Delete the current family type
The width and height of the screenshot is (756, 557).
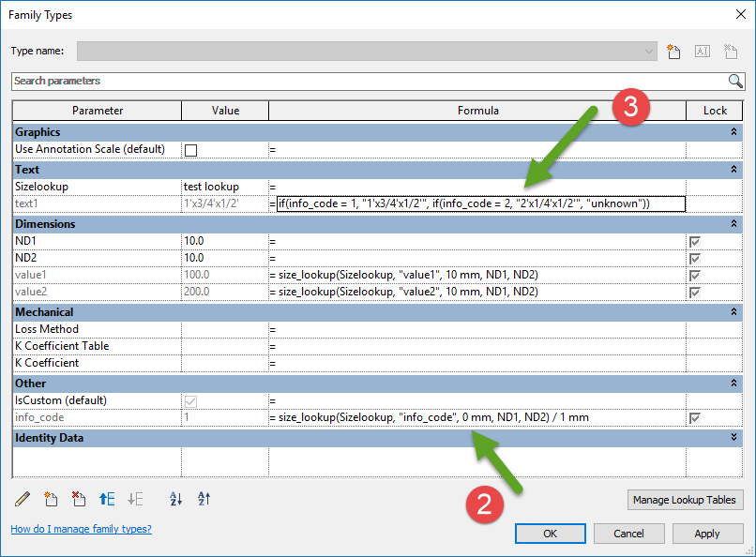[730, 51]
